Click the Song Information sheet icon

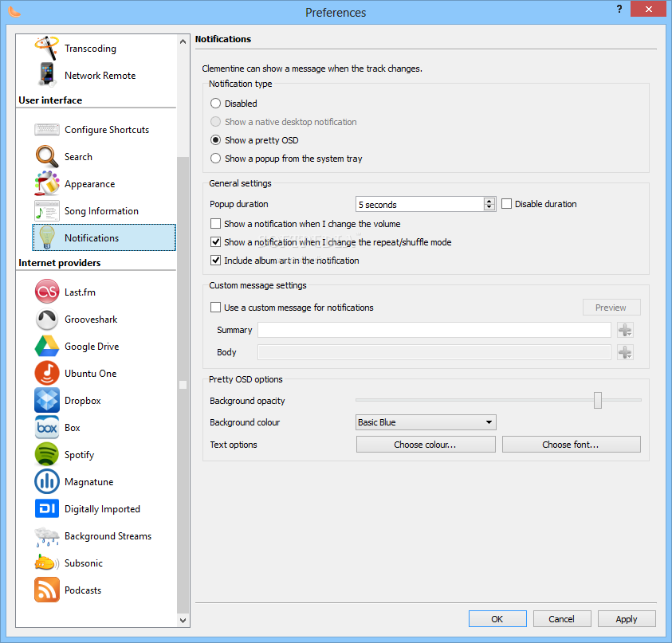(47, 211)
